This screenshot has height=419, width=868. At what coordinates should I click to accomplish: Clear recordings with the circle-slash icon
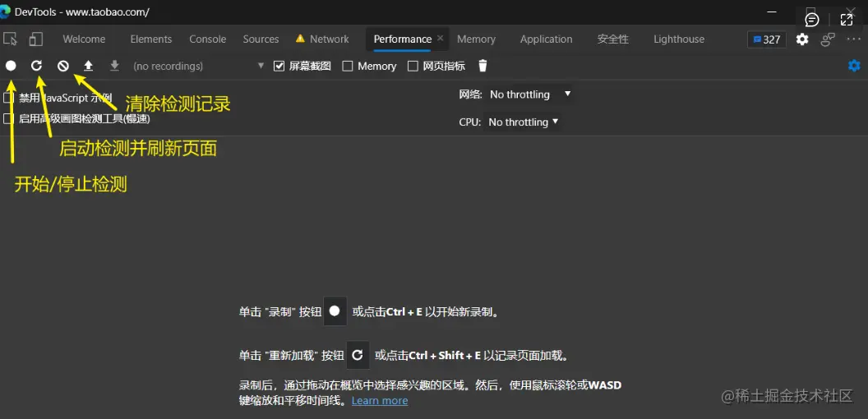pyautogui.click(x=63, y=66)
